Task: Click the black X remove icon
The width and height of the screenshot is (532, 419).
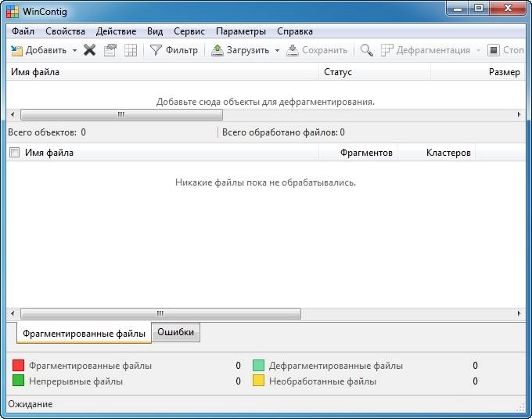Action: coord(89,50)
